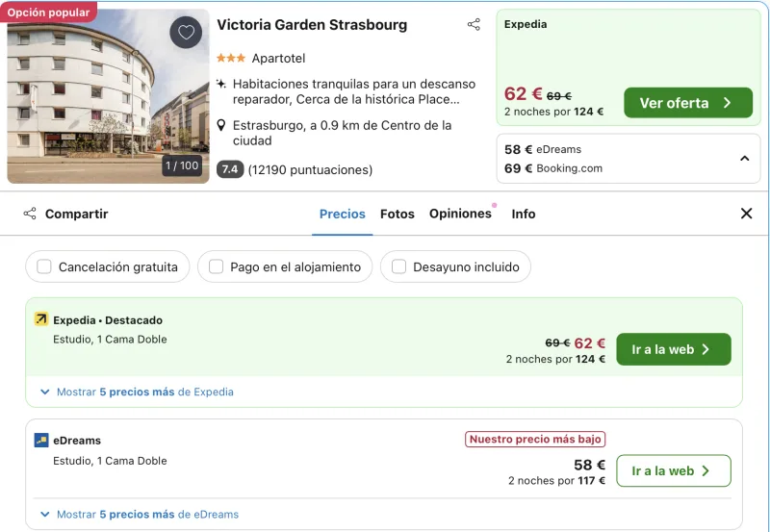Screen dimensions: 770x532
Task: Open the Opiniones tab
Action: pyautogui.click(x=460, y=214)
